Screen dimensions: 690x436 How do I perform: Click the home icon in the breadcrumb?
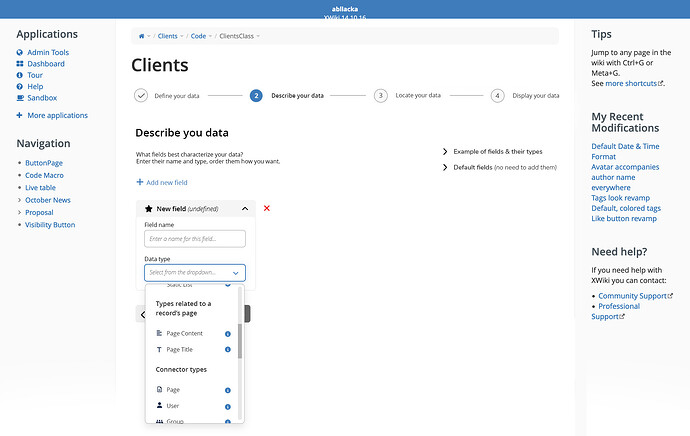(x=141, y=36)
